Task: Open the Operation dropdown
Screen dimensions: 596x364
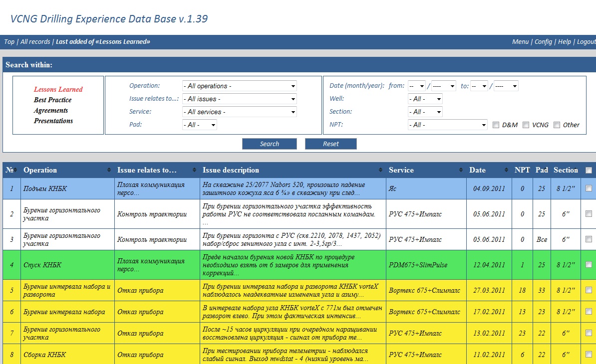Action: click(x=240, y=86)
